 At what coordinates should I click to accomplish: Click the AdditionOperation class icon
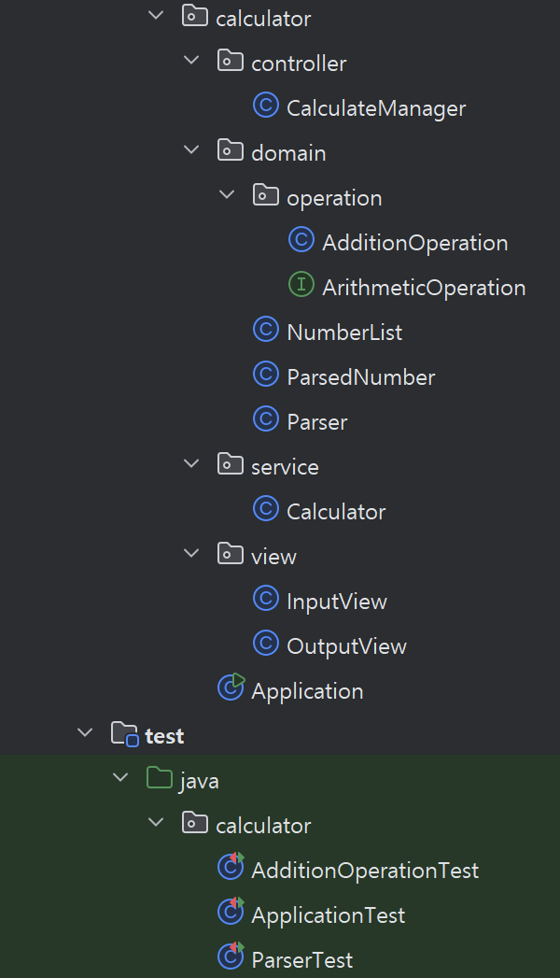(x=301, y=239)
